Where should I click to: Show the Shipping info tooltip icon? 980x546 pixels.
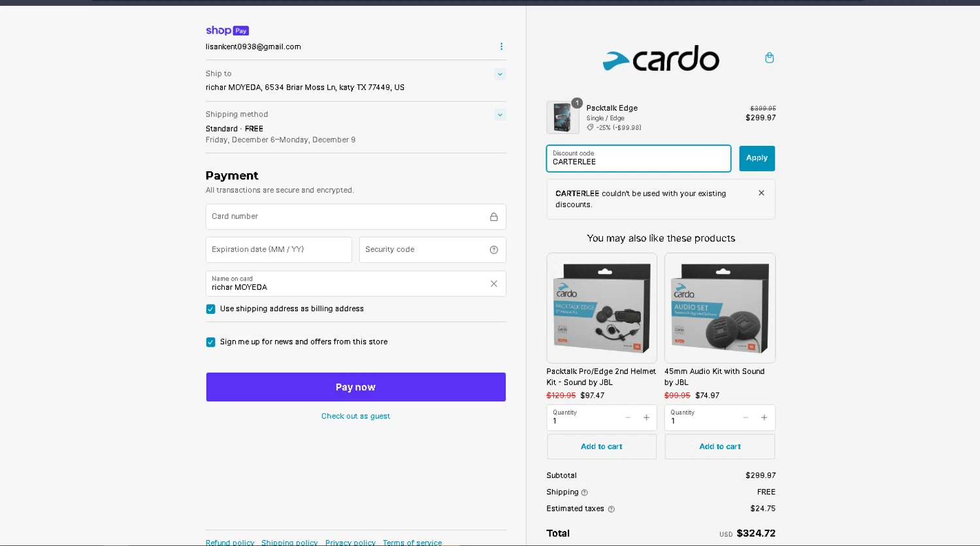(585, 493)
